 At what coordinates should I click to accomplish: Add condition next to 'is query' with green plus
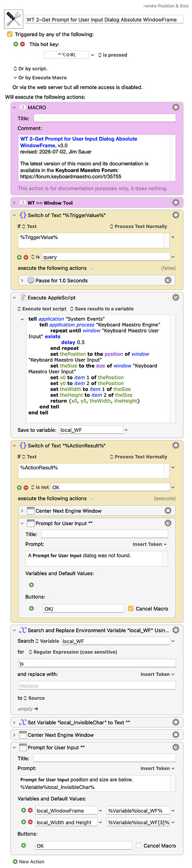pos(19,257)
